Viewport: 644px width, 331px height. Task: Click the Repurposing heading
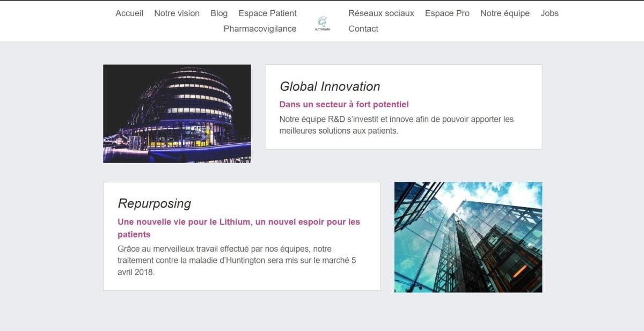pyautogui.click(x=154, y=203)
